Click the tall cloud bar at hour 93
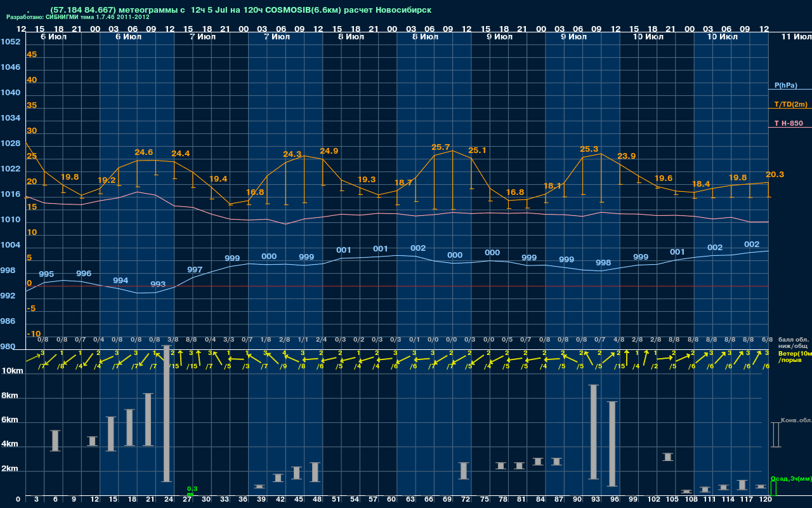 pyautogui.click(x=594, y=432)
